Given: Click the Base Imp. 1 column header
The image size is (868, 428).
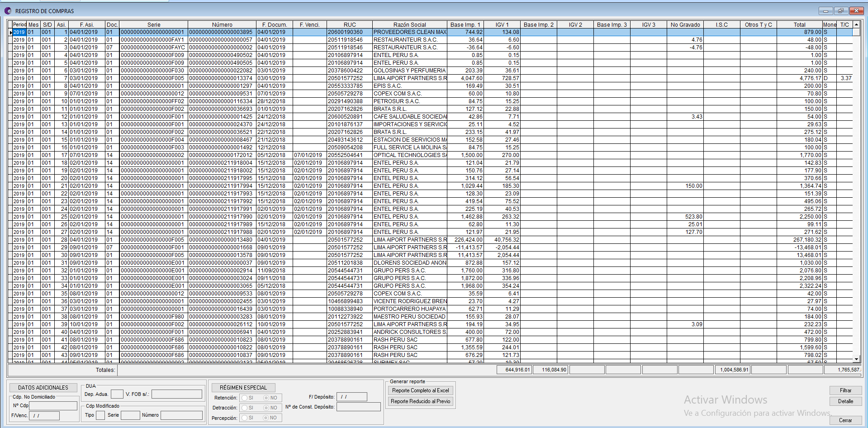Looking at the screenshot, I should [x=465, y=25].
